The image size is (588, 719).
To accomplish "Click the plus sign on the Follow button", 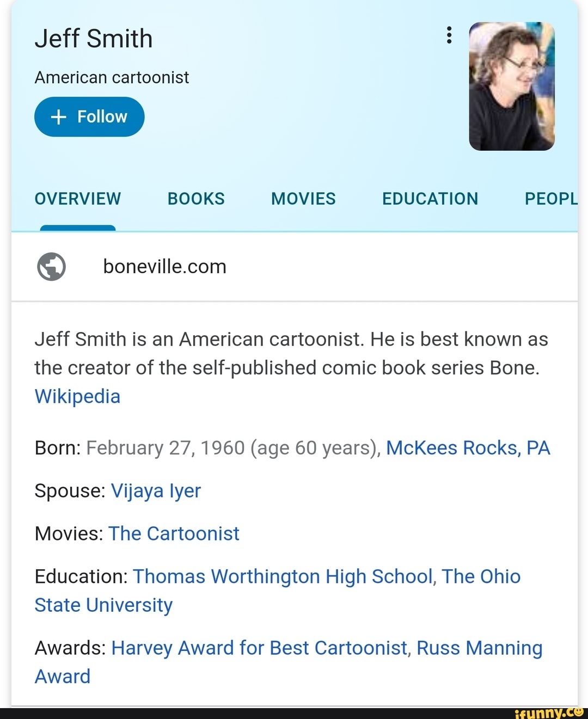I will (58, 116).
